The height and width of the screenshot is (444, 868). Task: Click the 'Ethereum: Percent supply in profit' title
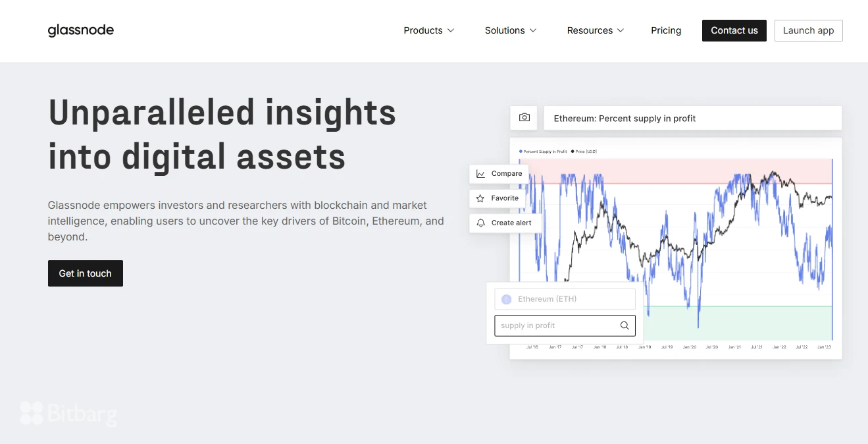coord(625,119)
